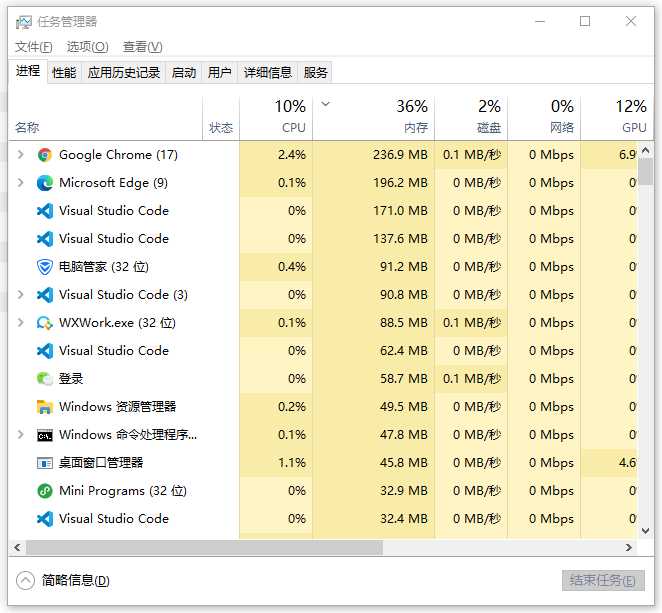The image size is (662, 613).
Task: Switch to the 性能 tab
Action: 64,73
